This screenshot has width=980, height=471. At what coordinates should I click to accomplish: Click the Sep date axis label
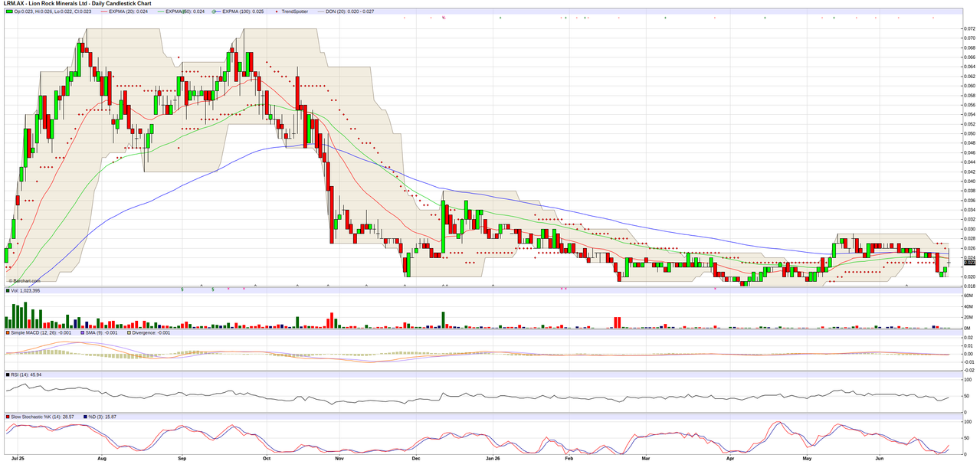tap(182, 458)
